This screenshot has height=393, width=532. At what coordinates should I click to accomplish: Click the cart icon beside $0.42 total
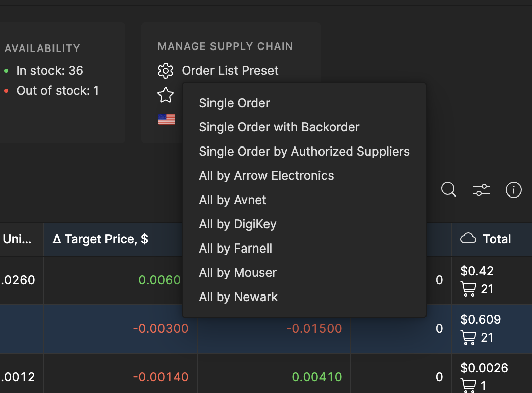click(469, 289)
